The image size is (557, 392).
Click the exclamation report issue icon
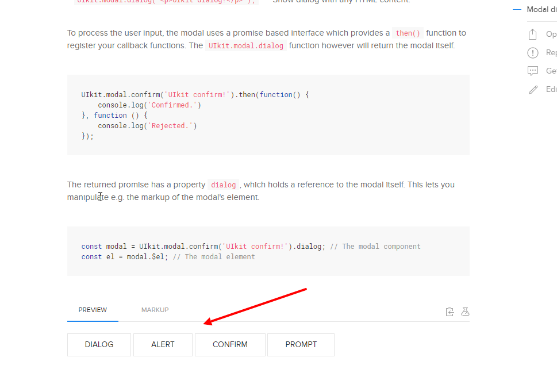(x=533, y=53)
